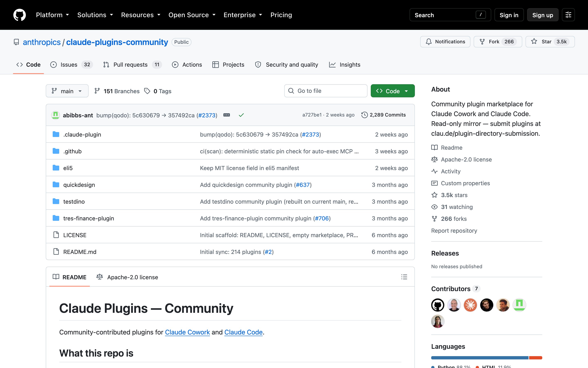Click Report repository link
This screenshot has height=368, width=588.
[x=454, y=230]
